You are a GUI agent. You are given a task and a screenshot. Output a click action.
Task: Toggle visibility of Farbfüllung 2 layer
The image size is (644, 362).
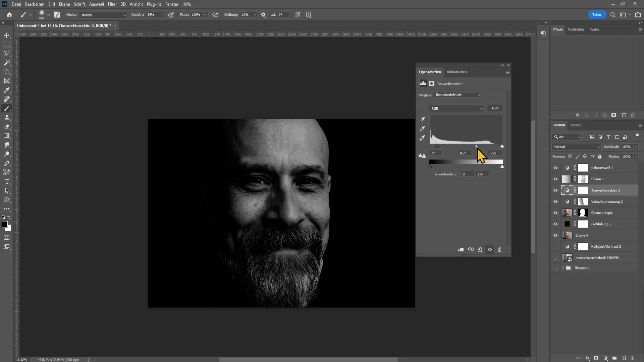[556, 224]
